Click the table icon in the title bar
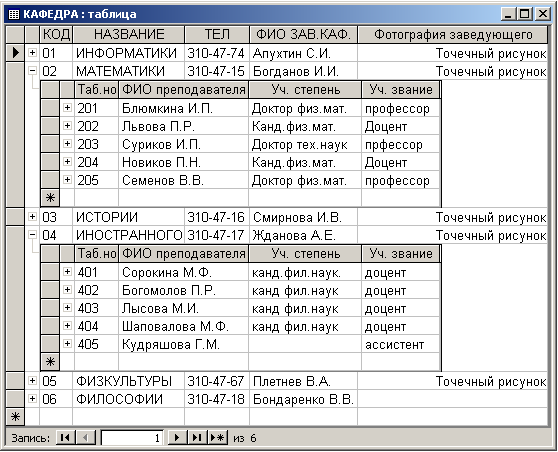This screenshot has width=558, height=452. 14,14
